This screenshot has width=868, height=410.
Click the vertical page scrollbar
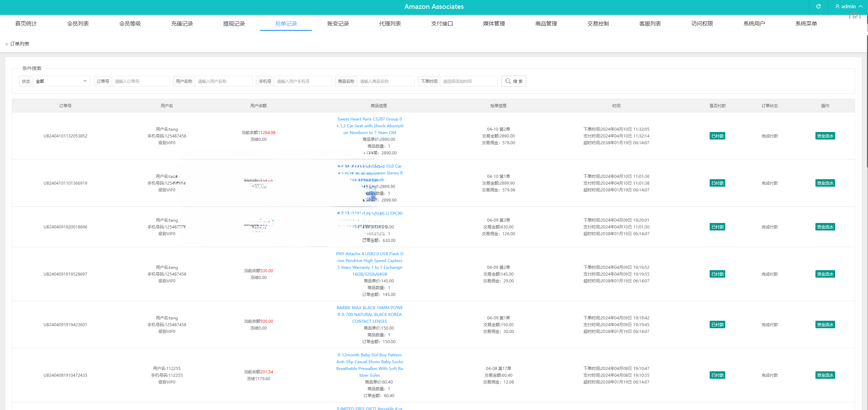(867, 102)
